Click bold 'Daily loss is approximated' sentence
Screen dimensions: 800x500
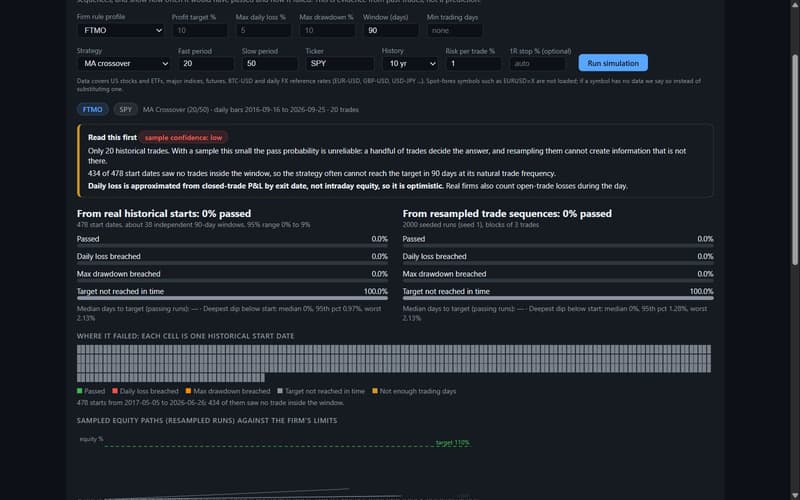265,186
